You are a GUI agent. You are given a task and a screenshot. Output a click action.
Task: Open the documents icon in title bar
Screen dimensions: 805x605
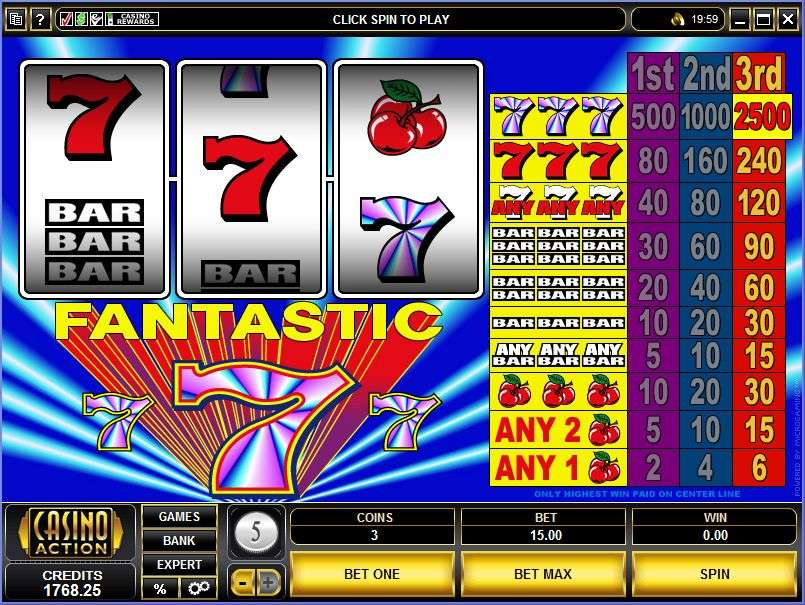15,20
